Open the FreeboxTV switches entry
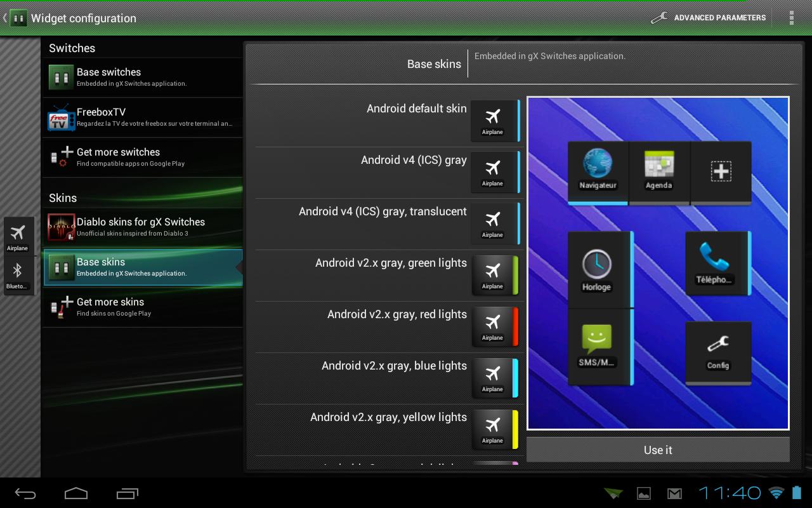Screen dimensions: 812x508 click(142, 117)
